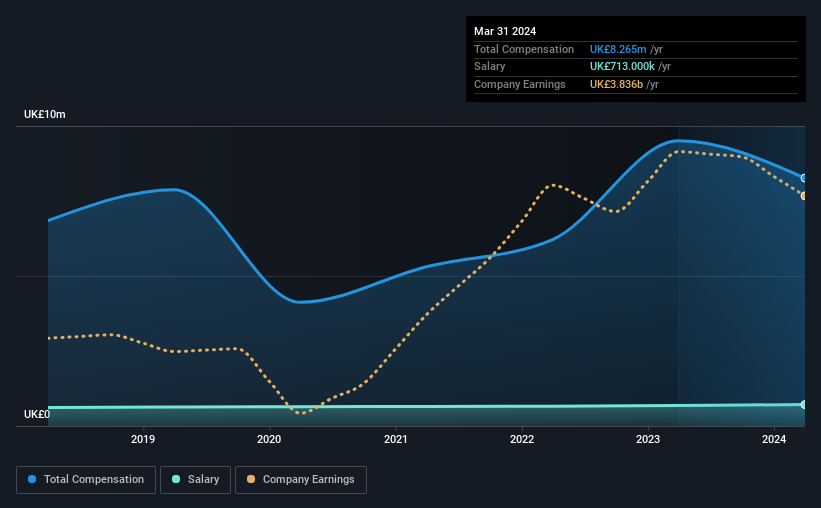Click the Salary tooltip row label
The image size is (821, 508).
[490, 67]
